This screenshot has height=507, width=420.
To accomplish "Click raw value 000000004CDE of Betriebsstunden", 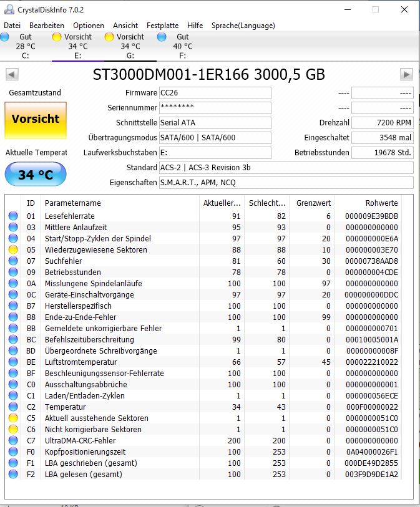I will coord(371,273).
